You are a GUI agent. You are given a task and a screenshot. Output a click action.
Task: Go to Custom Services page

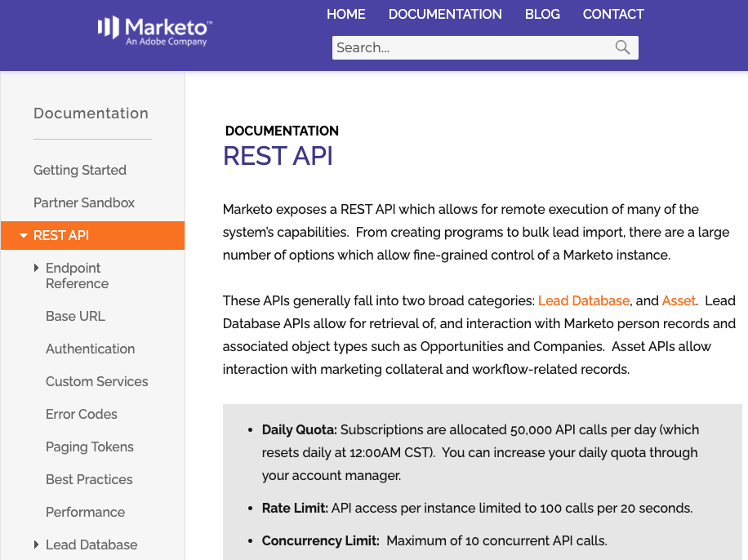pos(96,381)
